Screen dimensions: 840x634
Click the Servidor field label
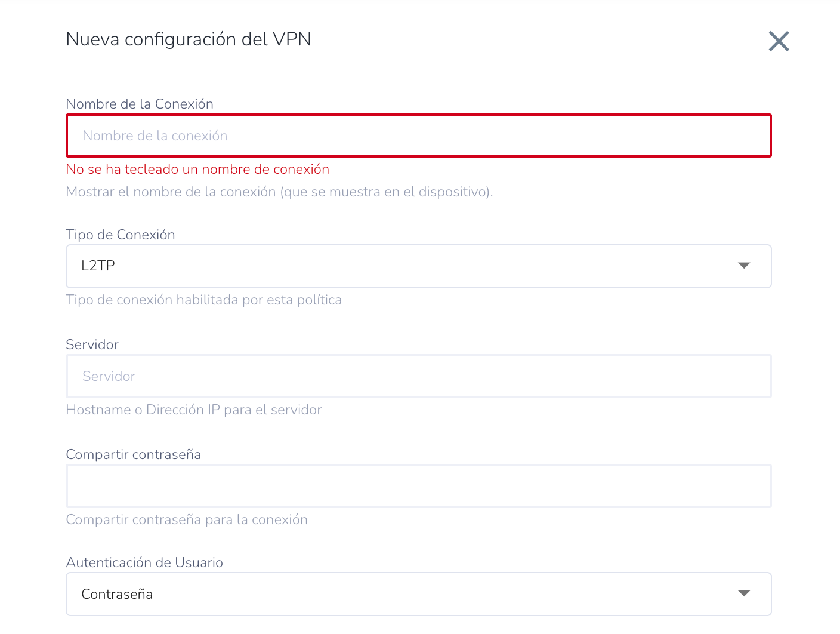92,344
